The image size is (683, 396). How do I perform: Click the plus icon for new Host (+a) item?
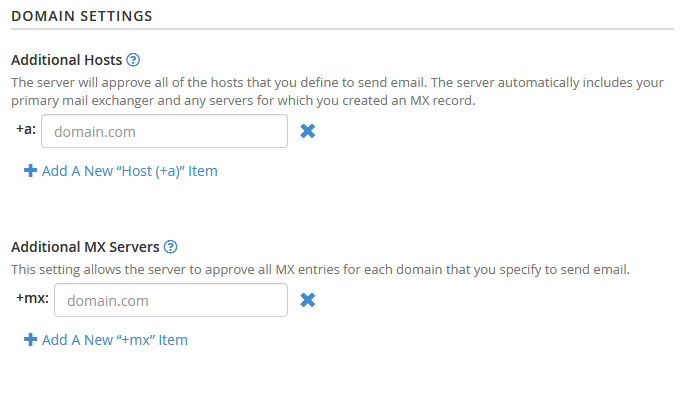pyautogui.click(x=30, y=170)
